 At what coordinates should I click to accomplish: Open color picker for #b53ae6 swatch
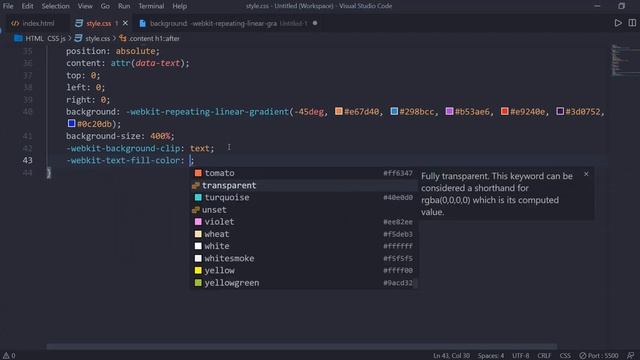(449, 111)
